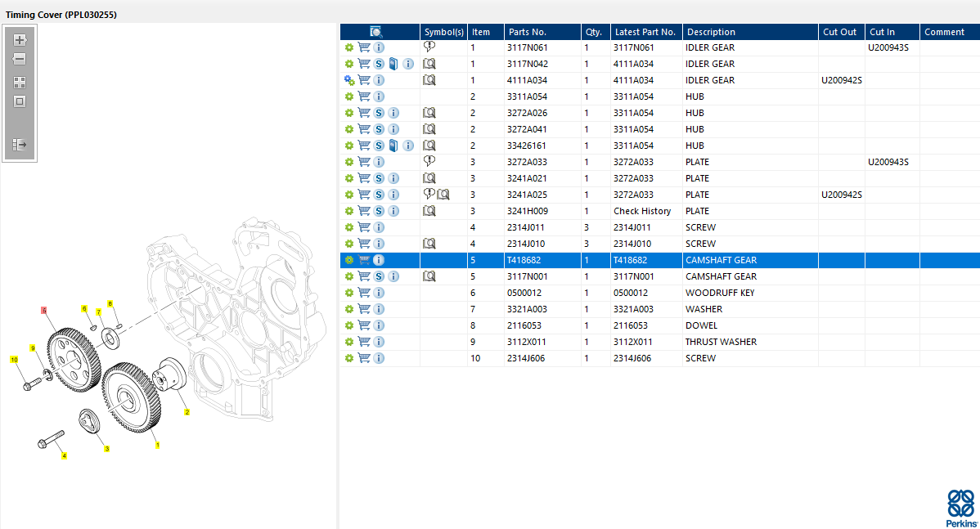Click the list-arrow icon in diagram toolbar
The width and height of the screenshot is (980, 529).
(20, 145)
